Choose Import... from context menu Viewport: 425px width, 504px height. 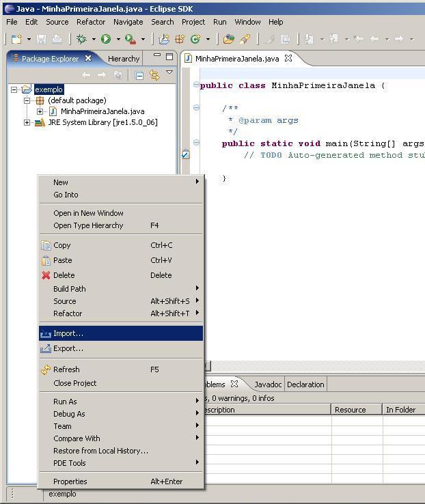point(121,333)
